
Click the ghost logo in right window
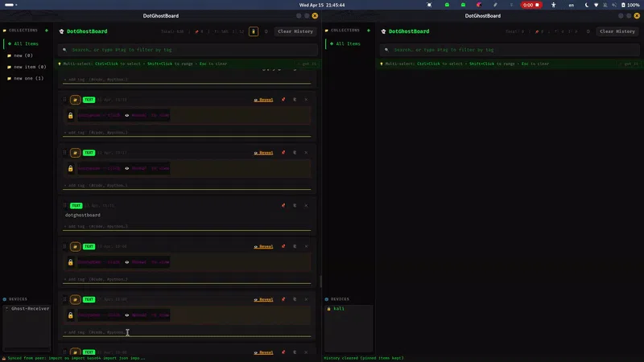pyautogui.click(x=382, y=31)
